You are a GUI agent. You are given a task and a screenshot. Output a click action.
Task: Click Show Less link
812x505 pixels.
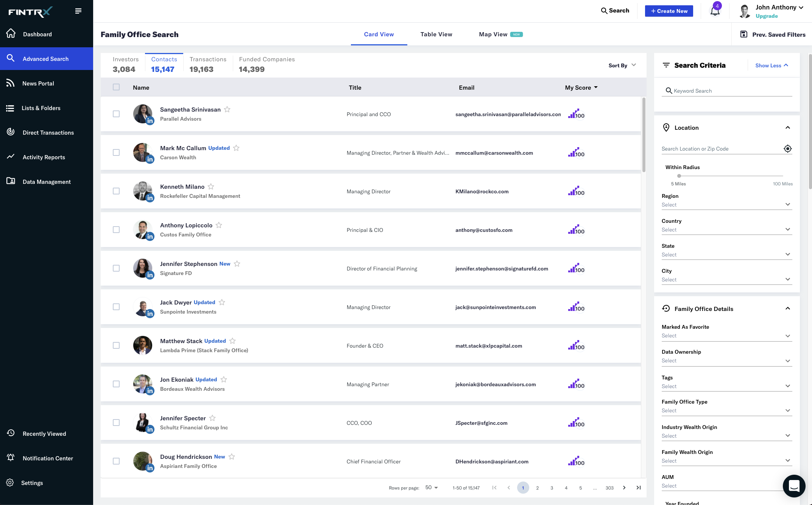771,65
